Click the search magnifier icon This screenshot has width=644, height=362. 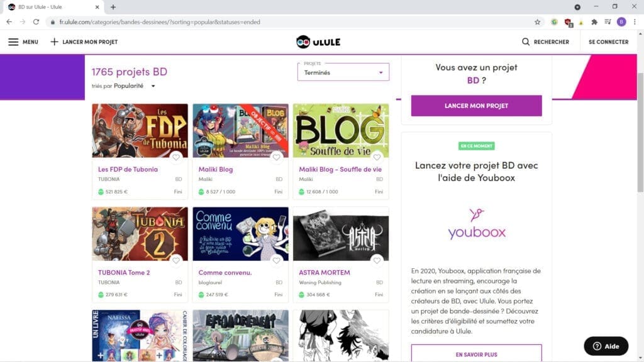click(x=526, y=42)
